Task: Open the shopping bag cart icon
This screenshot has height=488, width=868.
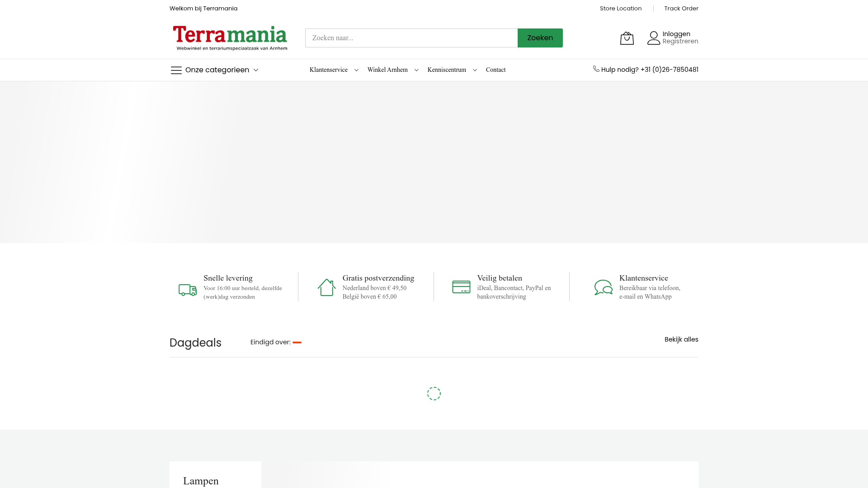Action: tap(627, 38)
